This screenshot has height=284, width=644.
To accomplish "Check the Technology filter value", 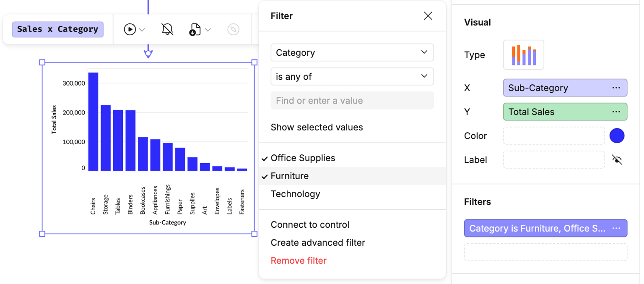I will pyautogui.click(x=295, y=194).
